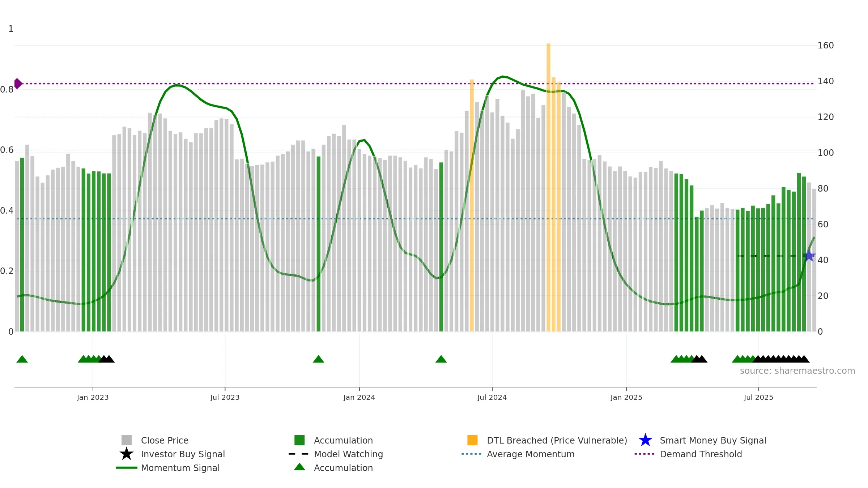Click the purple diamond Demand Threshold marker
The image size is (868, 488).
tap(18, 84)
